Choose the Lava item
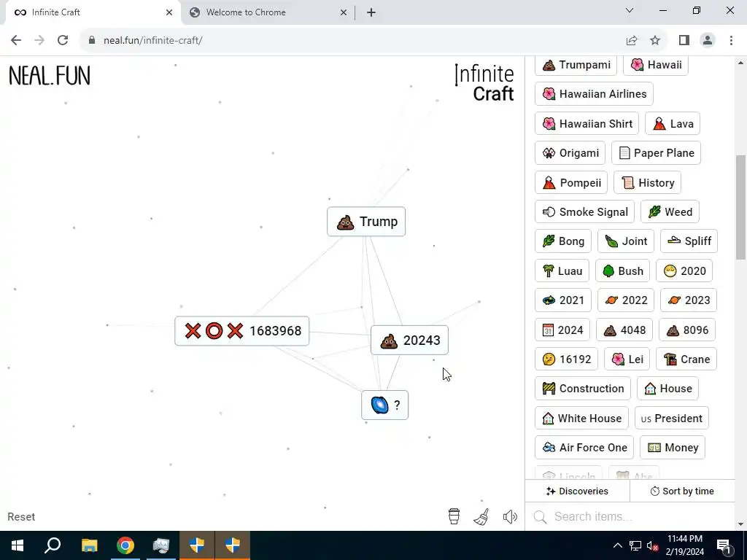Image resolution: width=747 pixels, height=560 pixels. 673,124
